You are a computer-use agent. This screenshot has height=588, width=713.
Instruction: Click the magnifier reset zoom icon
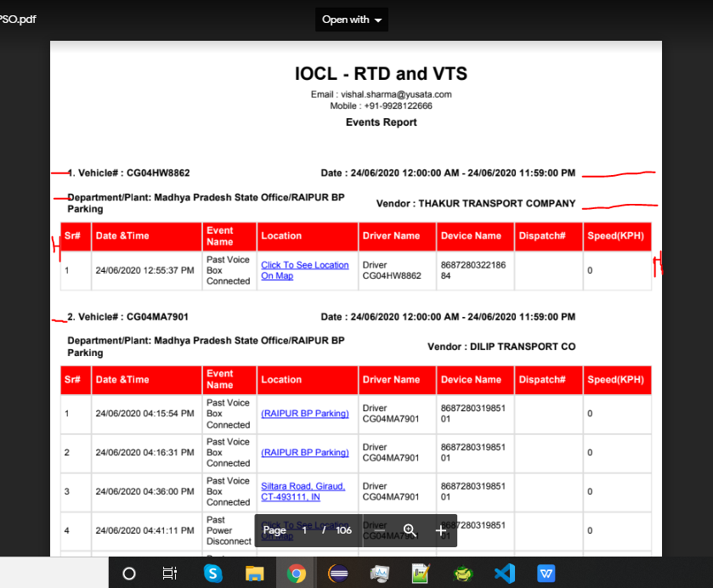pyautogui.click(x=410, y=530)
